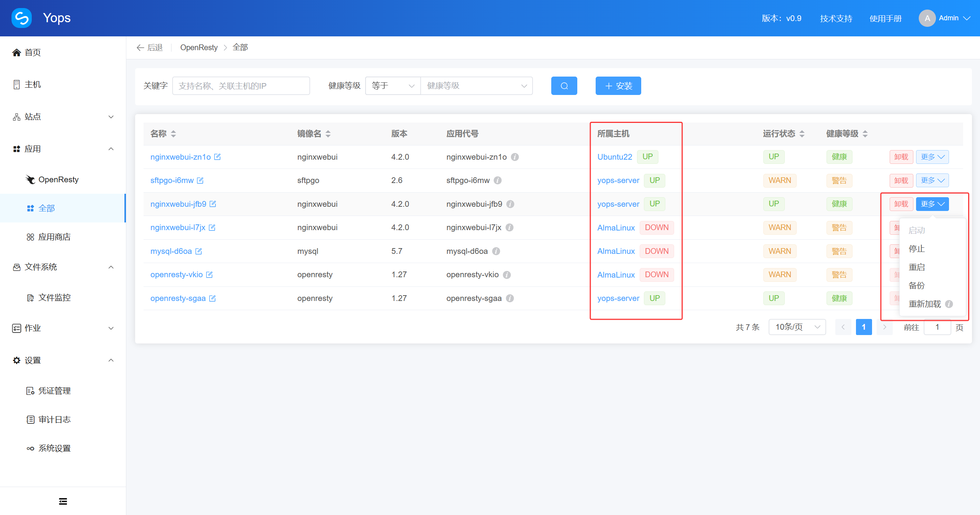Screen dimensions: 980x515
Task: Click info icon next to 重新加载 option
Action: click(949, 304)
